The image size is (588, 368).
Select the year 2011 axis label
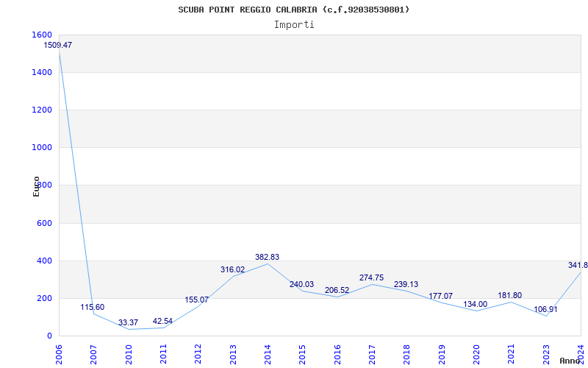[x=163, y=355]
